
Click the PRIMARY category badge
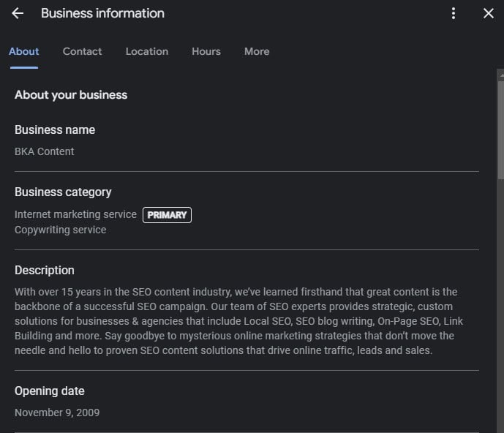pyautogui.click(x=167, y=215)
